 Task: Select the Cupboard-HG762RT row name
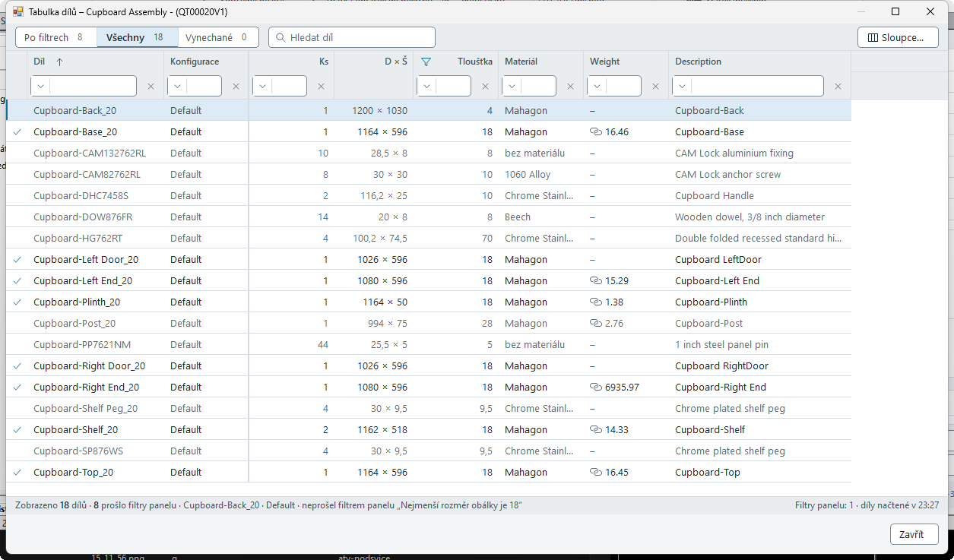point(78,238)
